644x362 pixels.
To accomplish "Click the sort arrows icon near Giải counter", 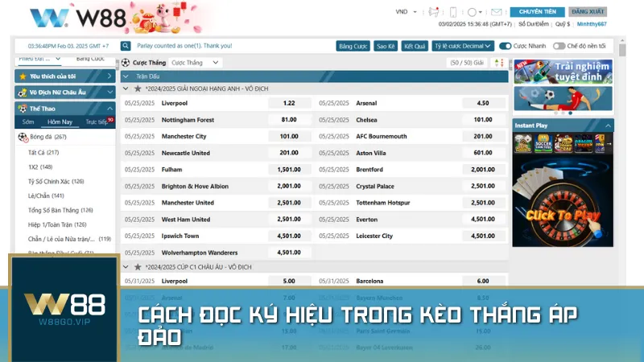I will coord(501,62).
